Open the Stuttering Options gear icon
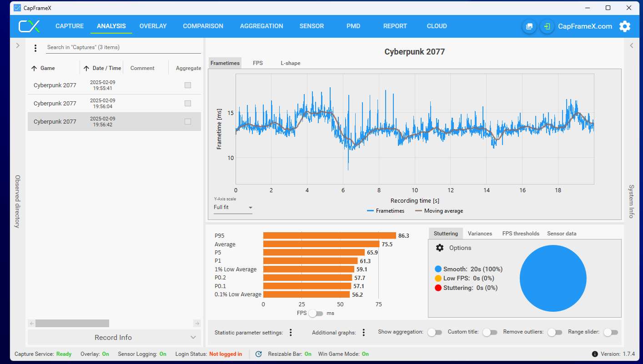Image resolution: width=643 pixels, height=364 pixels. (440, 248)
